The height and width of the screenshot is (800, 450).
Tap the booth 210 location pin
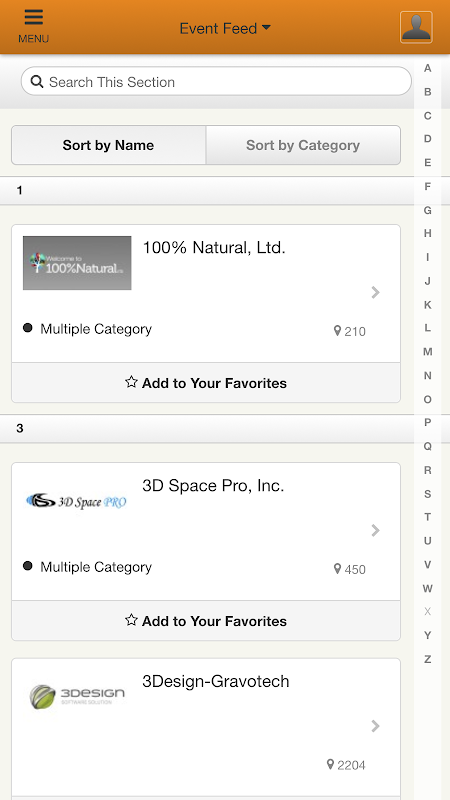coord(337,331)
